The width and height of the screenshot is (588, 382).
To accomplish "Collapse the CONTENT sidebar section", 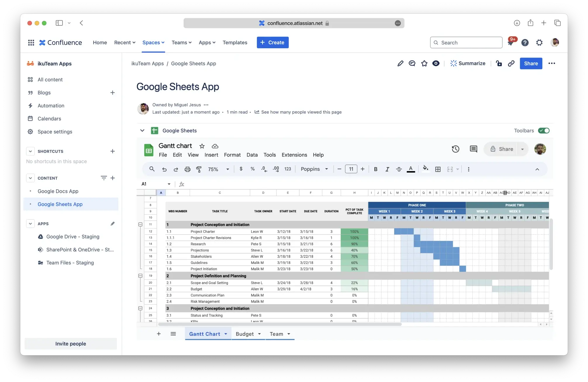I will pos(30,178).
